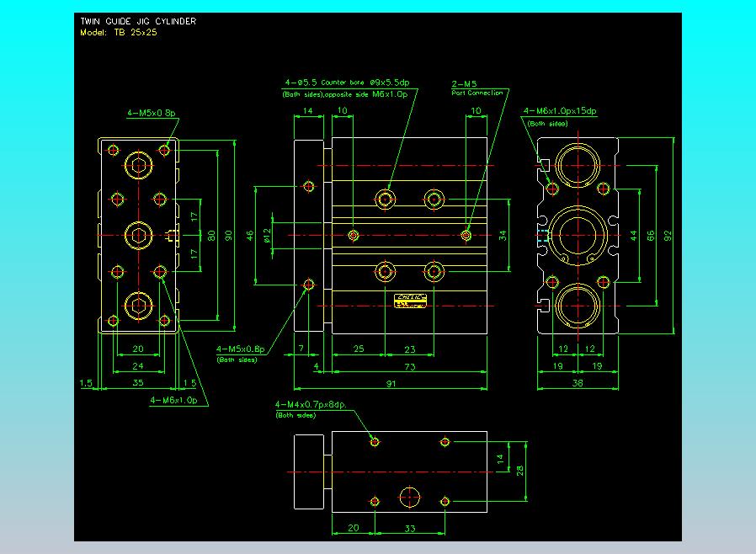The width and height of the screenshot is (756, 554).
Task: Click the title text 'TWIN GUIDE JIG CYLINDER'
Action: click(x=138, y=21)
